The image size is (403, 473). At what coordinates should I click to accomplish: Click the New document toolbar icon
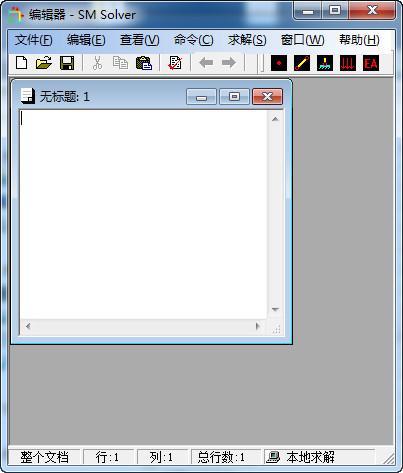click(x=22, y=63)
